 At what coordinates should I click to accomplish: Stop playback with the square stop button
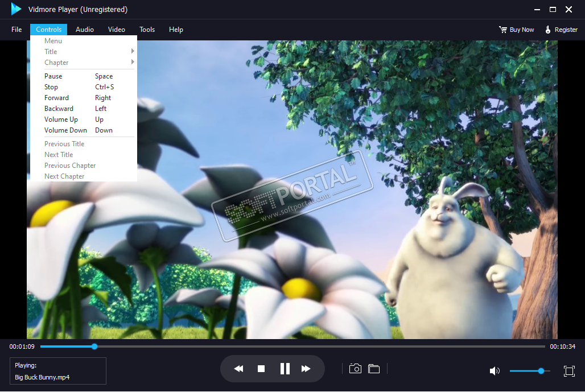[x=261, y=369]
